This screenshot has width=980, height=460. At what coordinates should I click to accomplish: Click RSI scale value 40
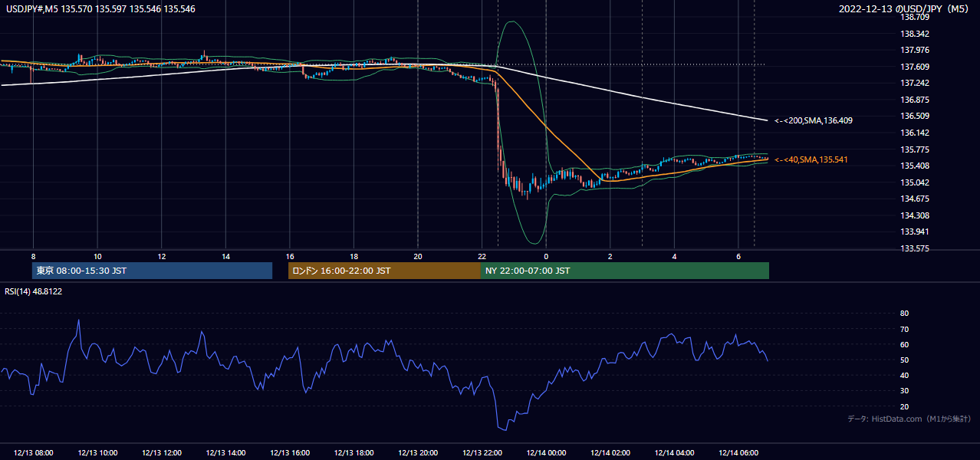click(905, 375)
